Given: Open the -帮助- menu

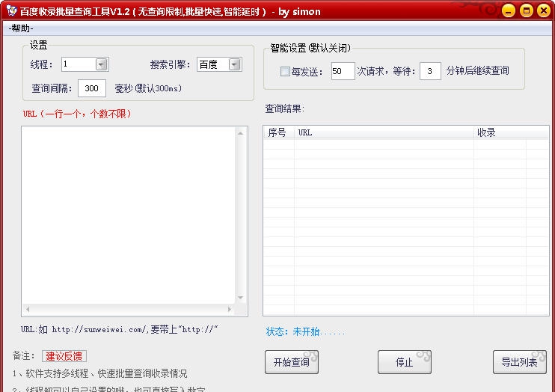Looking at the screenshot, I should tap(21, 28).
